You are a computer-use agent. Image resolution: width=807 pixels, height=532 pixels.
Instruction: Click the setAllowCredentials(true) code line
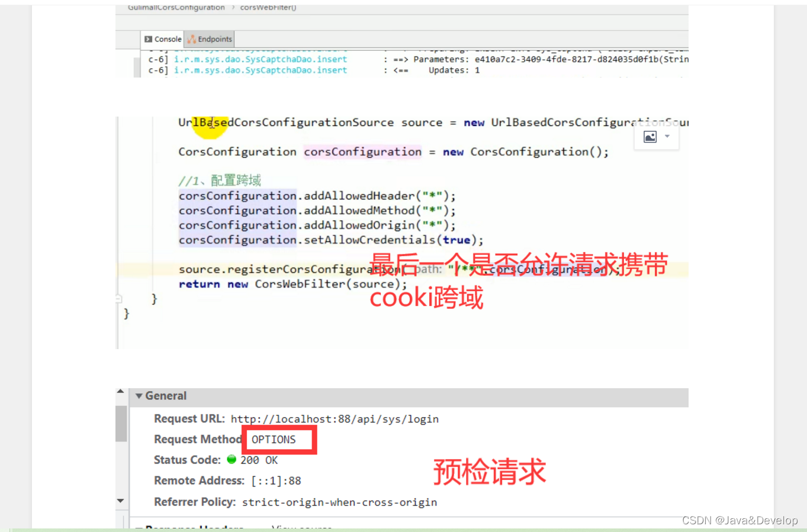331,240
